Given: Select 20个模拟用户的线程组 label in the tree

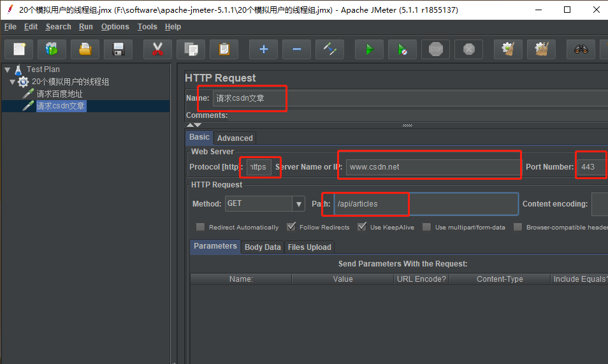Looking at the screenshot, I should (70, 82).
